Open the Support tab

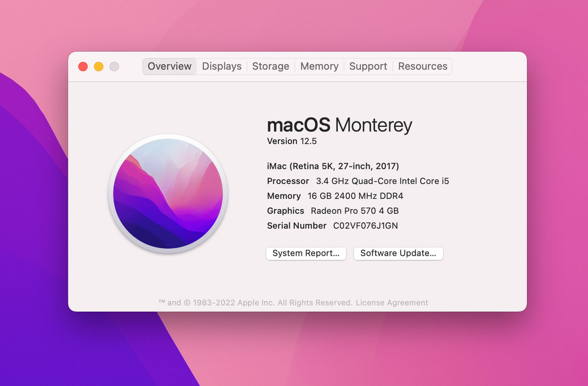click(x=368, y=66)
